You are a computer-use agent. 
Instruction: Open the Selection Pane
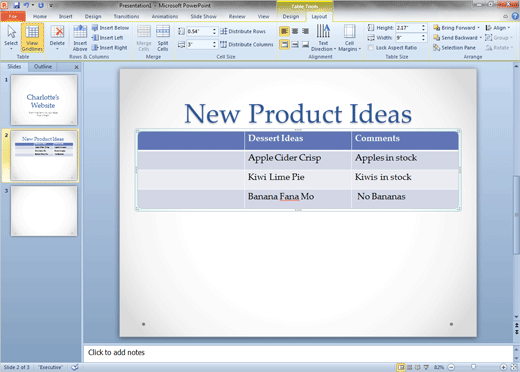[454, 48]
